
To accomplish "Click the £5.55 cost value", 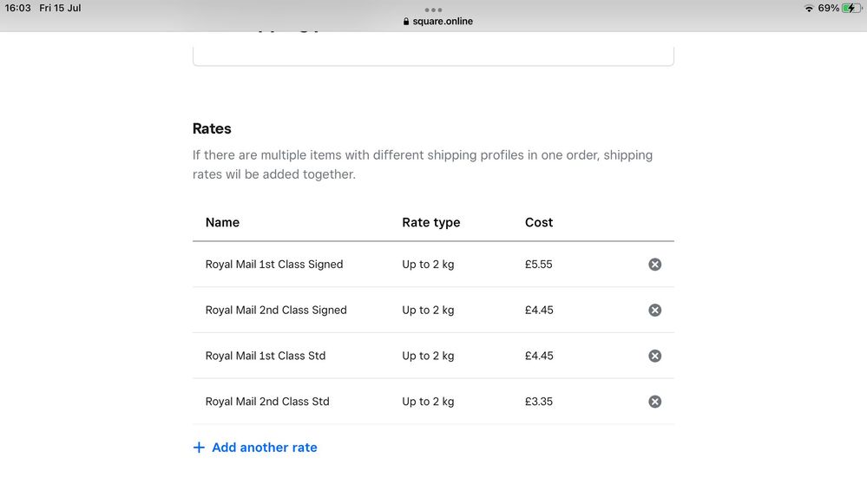I will click(x=538, y=265).
